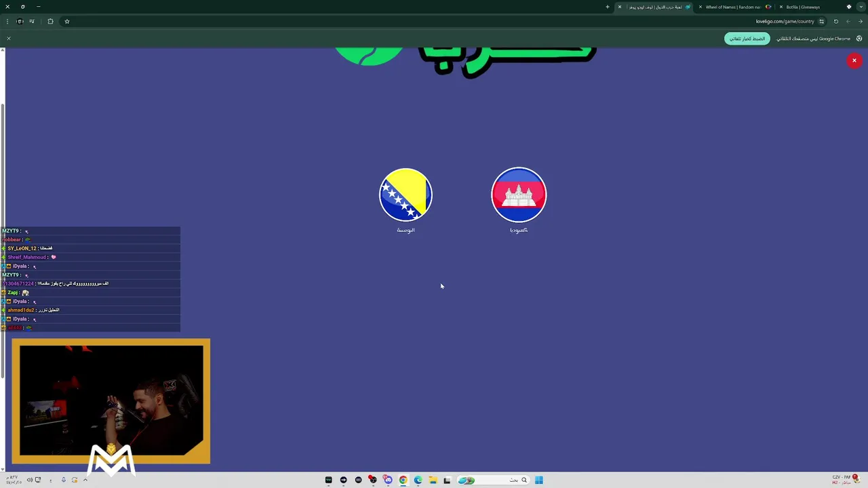Image resolution: width=868 pixels, height=488 pixels.
Task: Click chat message from Zapj
Action: coord(91,292)
